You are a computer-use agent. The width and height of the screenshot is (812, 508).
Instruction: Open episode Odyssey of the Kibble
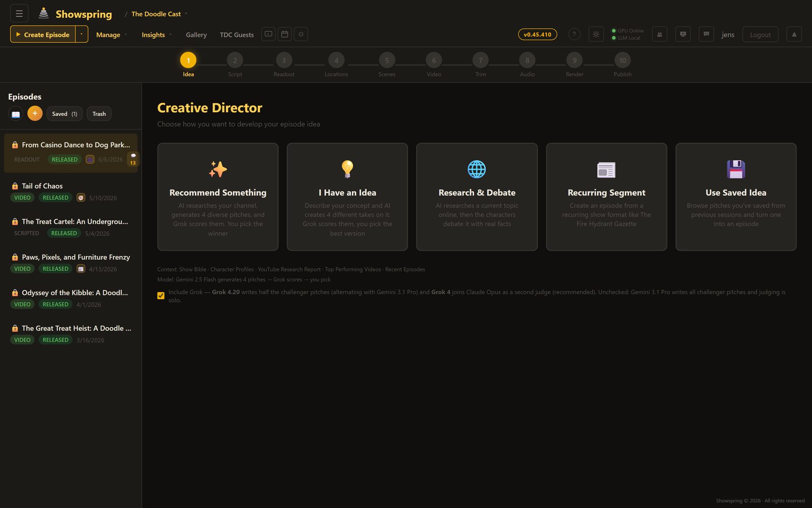click(x=71, y=298)
